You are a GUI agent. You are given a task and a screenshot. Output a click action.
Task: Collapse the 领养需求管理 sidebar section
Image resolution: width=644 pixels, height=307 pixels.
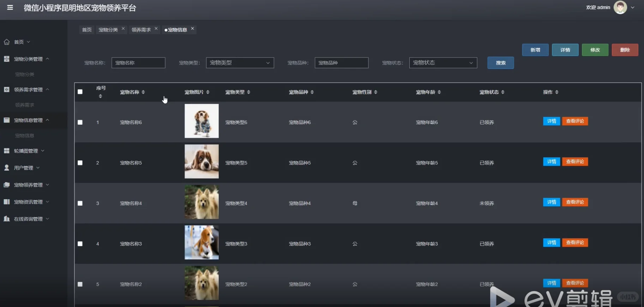tap(47, 89)
